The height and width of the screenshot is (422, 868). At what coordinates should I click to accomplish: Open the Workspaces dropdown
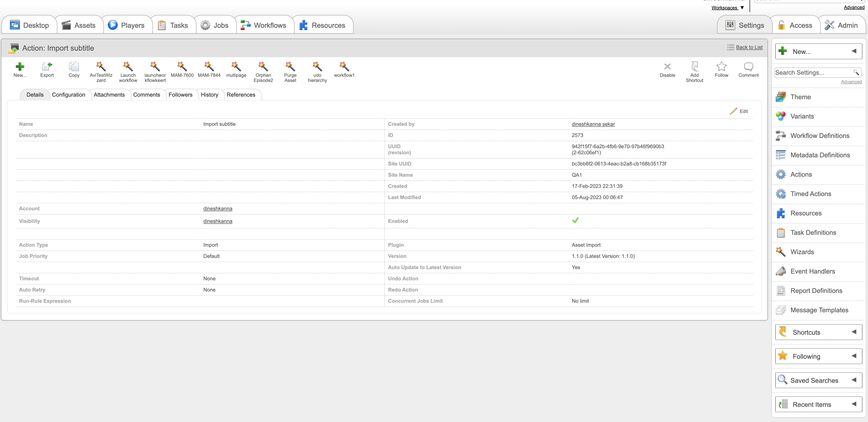727,8
